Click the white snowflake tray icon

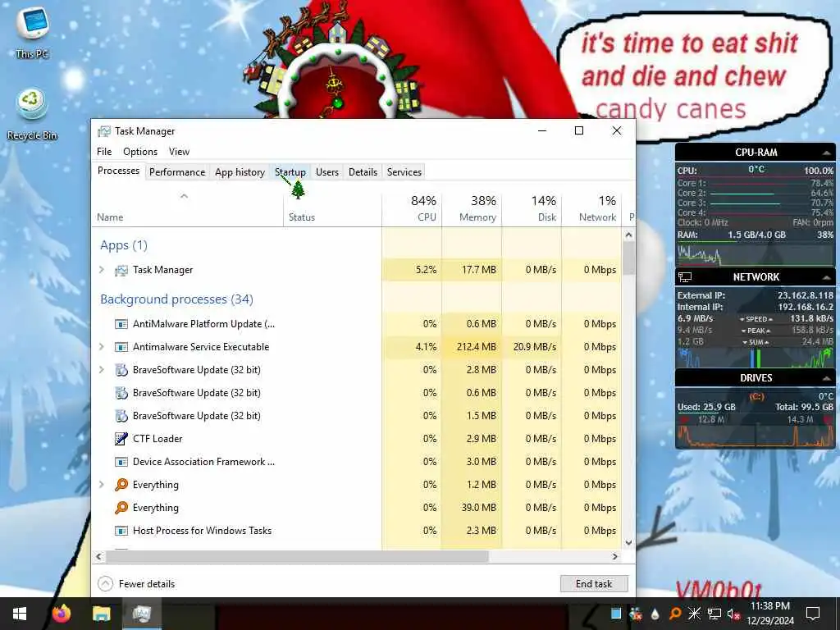coord(694,614)
